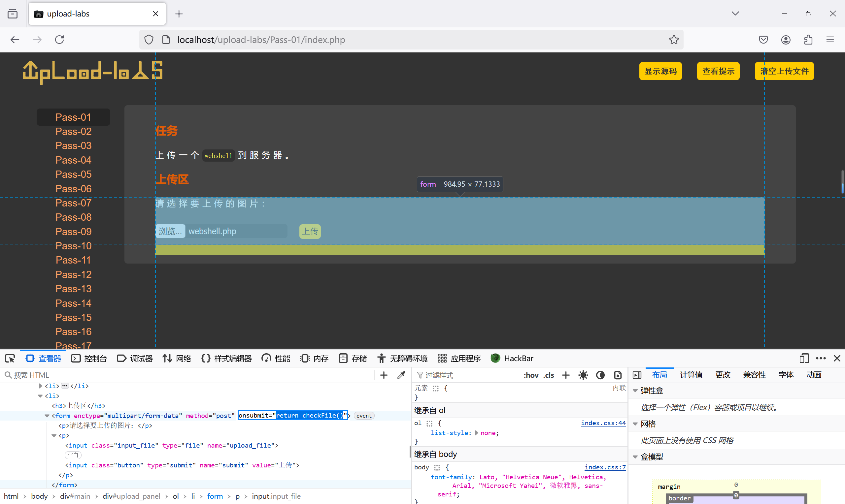
Task: Collapse the 弹性盒 section
Action: [x=635, y=391]
